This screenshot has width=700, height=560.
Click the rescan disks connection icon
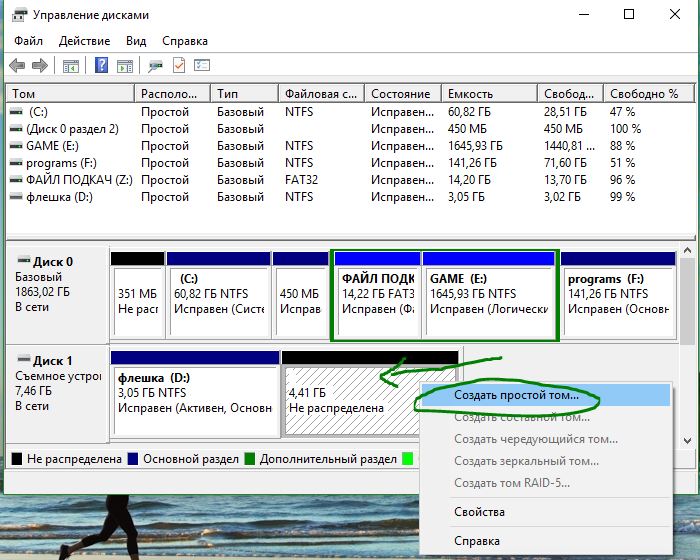click(x=155, y=66)
